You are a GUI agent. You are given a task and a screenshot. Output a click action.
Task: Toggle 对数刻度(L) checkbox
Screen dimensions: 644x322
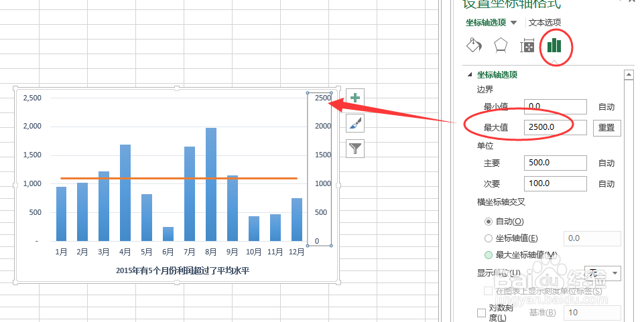pyautogui.click(x=481, y=313)
